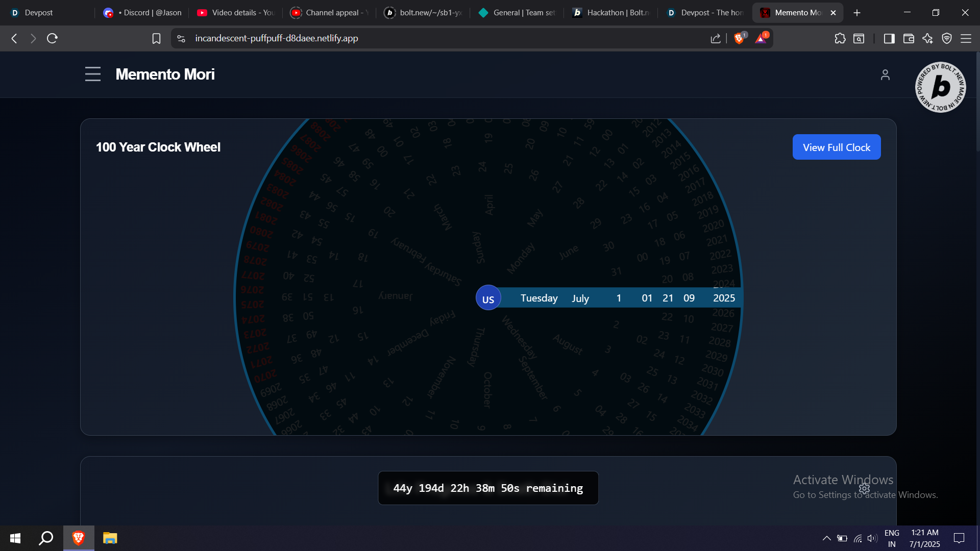Viewport: 980px width, 551px height.
Task: Open Brave Wallet icon
Action: pos(908,38)
